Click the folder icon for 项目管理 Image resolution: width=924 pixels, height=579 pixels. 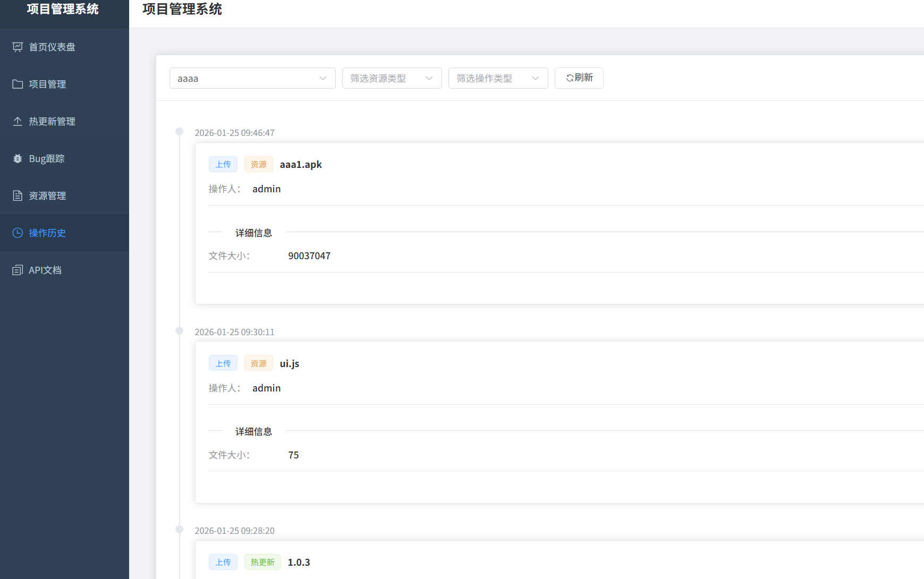coord(18,84)
